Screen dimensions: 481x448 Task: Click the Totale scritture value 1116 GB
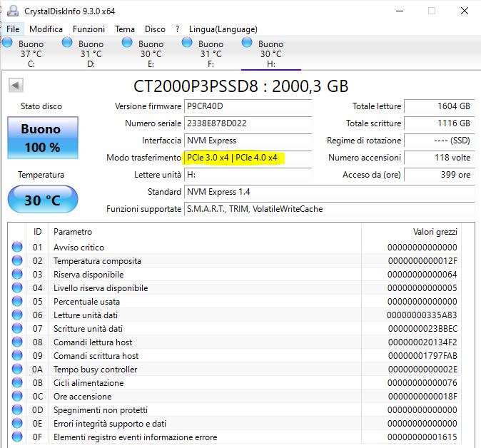[x=440, y=123]
